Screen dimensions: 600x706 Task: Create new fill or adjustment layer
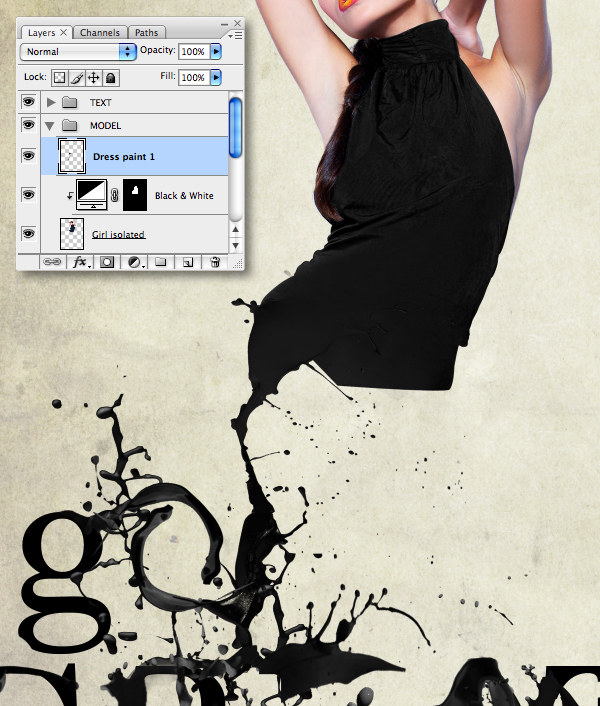(x=135, y=262)
